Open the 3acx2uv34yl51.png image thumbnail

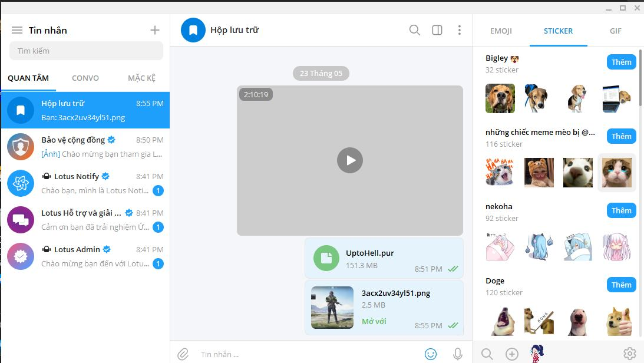[332, 308]
